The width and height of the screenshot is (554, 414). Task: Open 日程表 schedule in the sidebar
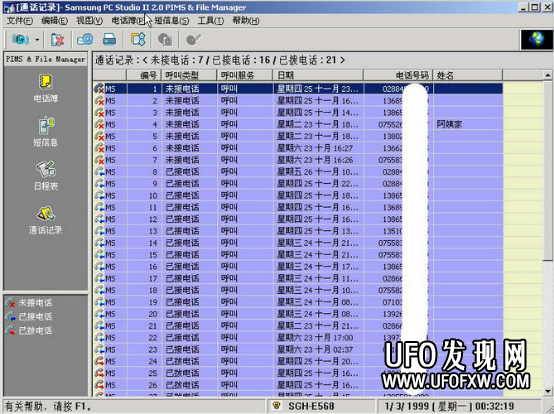pyautogui.click(x=46, y=176)
